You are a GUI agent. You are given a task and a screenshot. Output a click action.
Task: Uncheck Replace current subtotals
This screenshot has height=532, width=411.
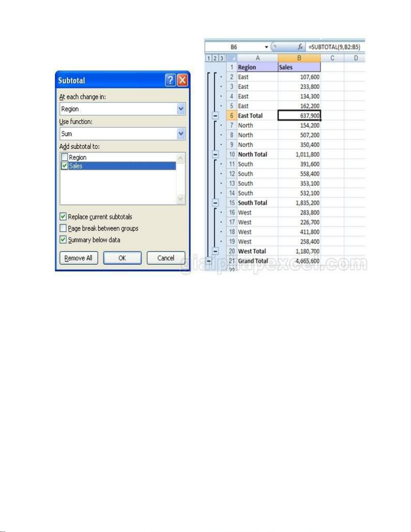(63, 216)
